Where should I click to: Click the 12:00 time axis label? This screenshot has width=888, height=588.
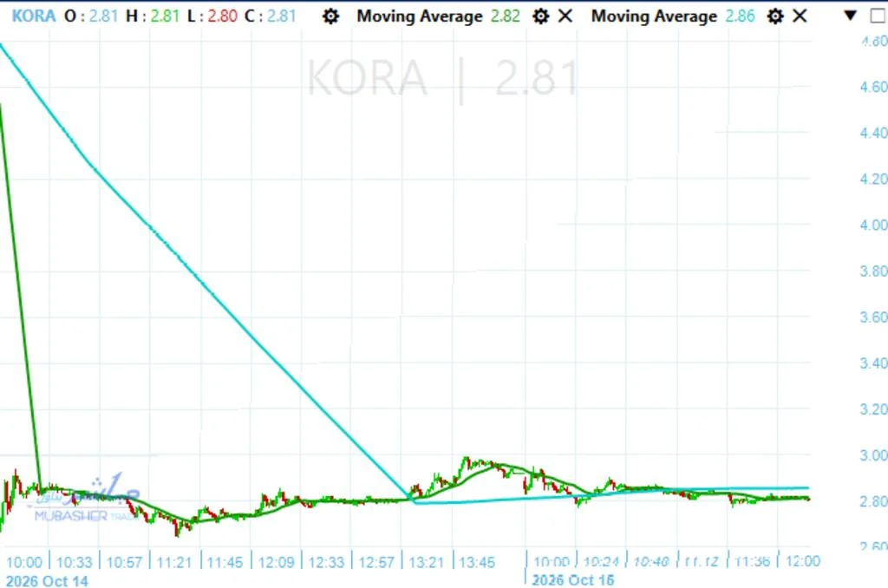[803, 561]
